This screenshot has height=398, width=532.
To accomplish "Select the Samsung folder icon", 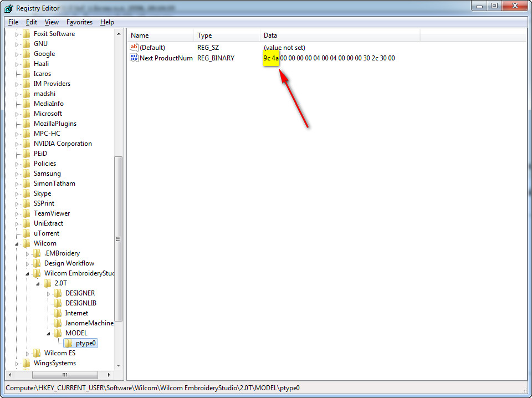I will [x=27, y=174].
